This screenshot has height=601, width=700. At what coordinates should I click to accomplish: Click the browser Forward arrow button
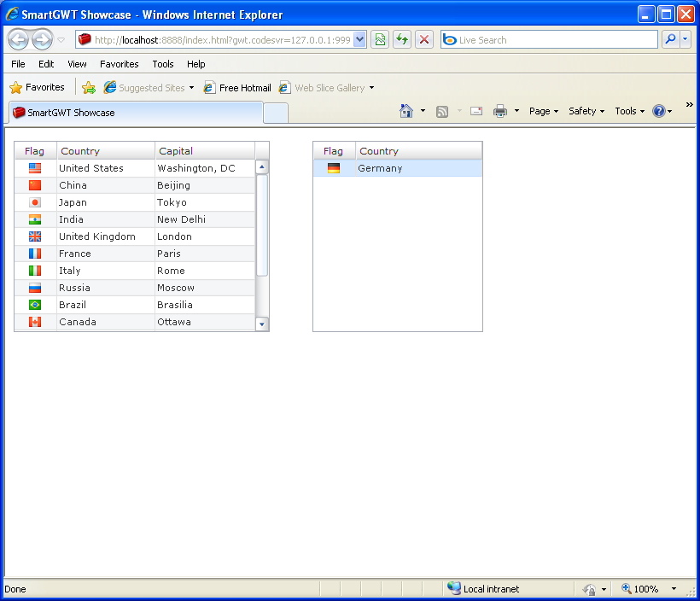43,40
